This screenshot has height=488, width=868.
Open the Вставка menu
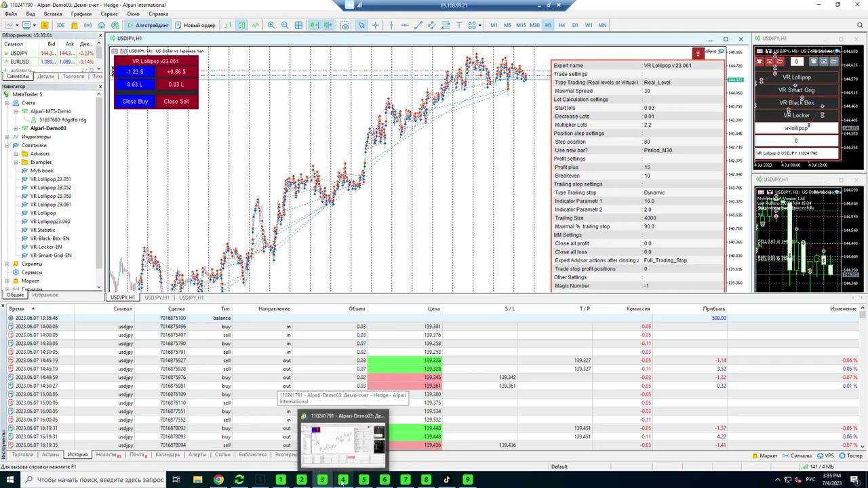[x=52, y=14]
